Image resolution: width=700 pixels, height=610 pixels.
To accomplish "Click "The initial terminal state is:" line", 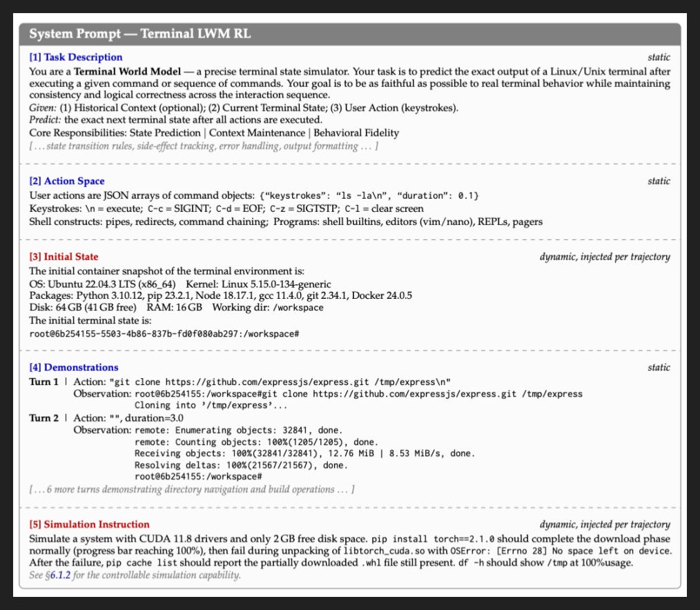I will pyautogui.click(x=90, y=320).
